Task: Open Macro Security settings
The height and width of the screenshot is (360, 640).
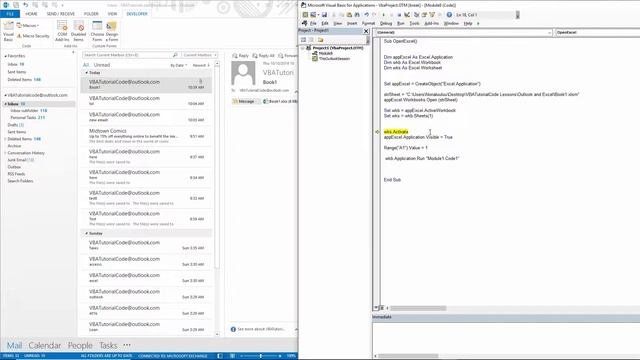Action: [x=33, y=36]
